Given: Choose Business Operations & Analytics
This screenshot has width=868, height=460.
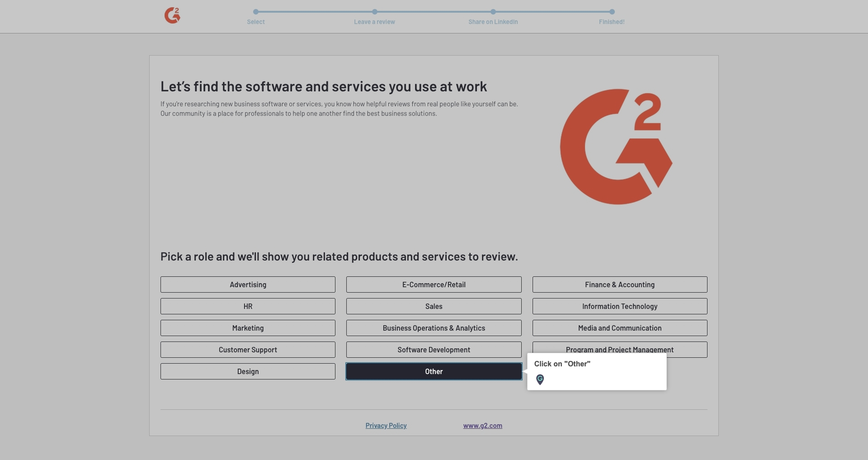Looking at the screenshot, I should coord(434,328).
